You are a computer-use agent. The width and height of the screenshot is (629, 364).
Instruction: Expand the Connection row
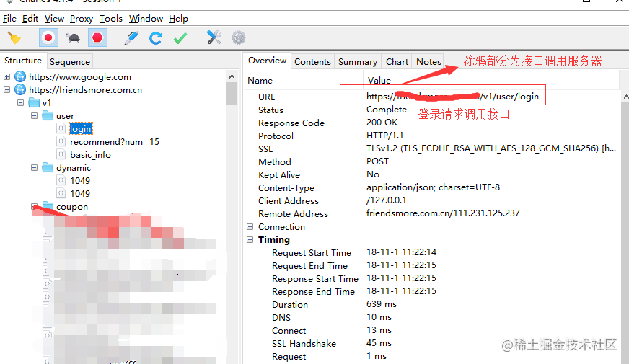pyautogui.click(x=250, y=226)
